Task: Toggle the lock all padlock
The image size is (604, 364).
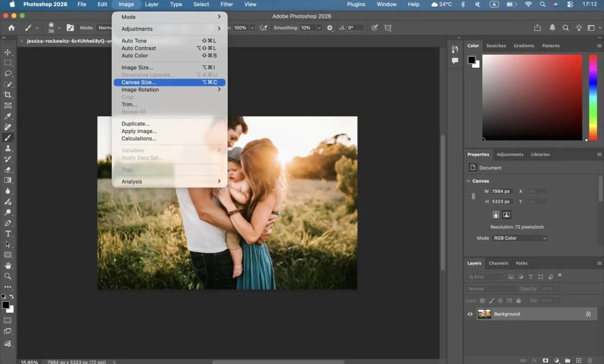Action: 518,301
